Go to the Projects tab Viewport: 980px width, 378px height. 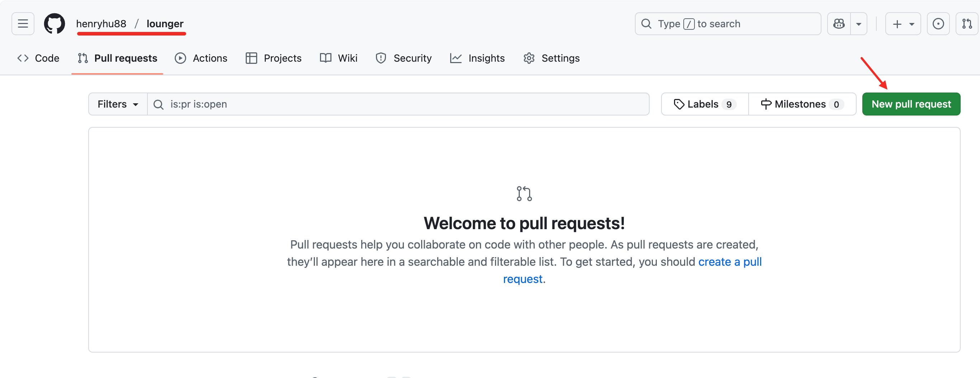(x=274, y=58)
